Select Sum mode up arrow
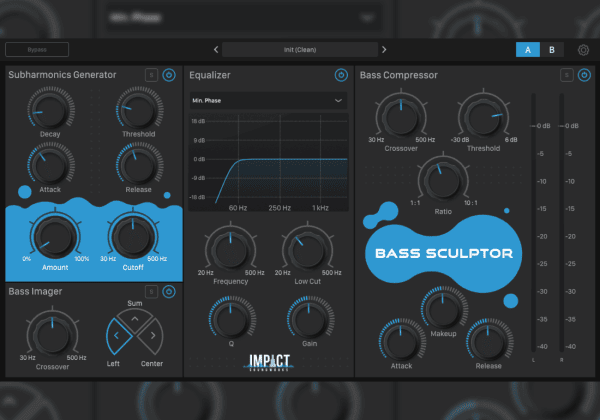Image resolution: width=600 pixels, height=420 pixels. point(135,319)
